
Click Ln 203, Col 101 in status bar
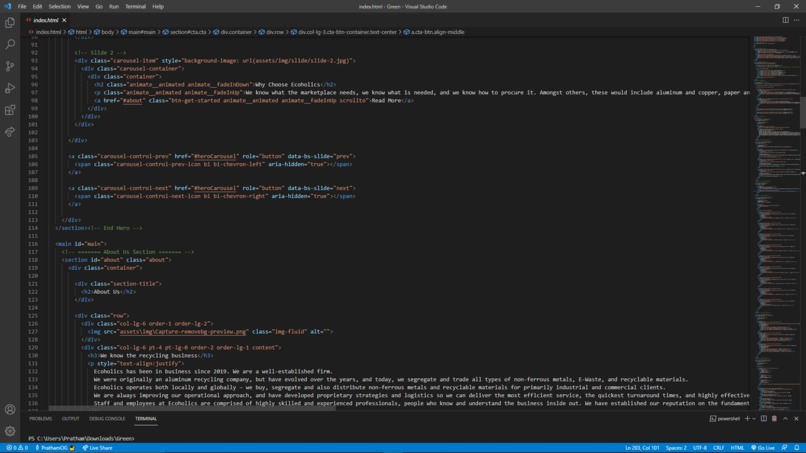pyautogui.click(x=642, y=448)
